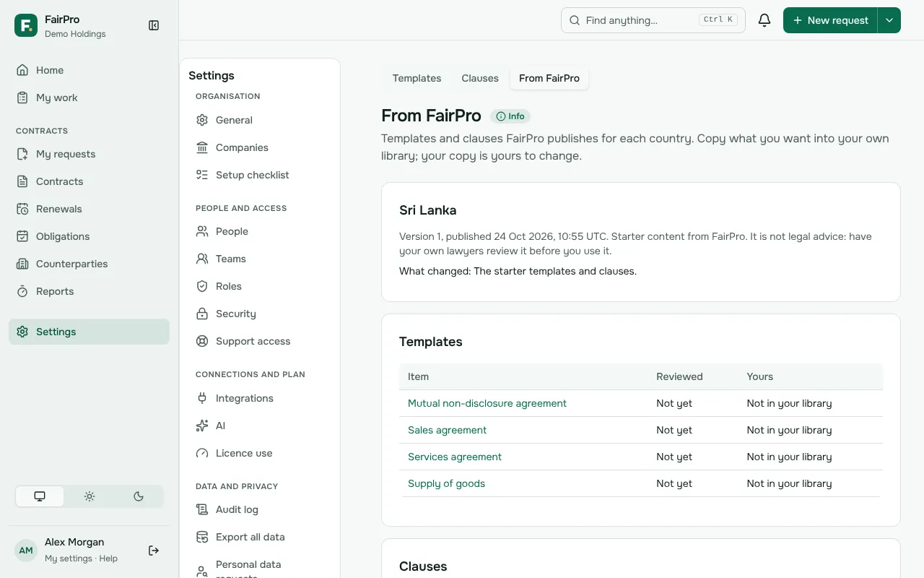Open Companies settings

click(x=260, y=147)
